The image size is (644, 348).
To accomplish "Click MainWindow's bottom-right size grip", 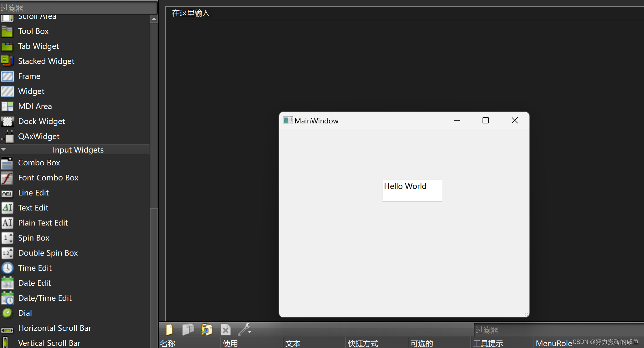I will coord(526,314).
